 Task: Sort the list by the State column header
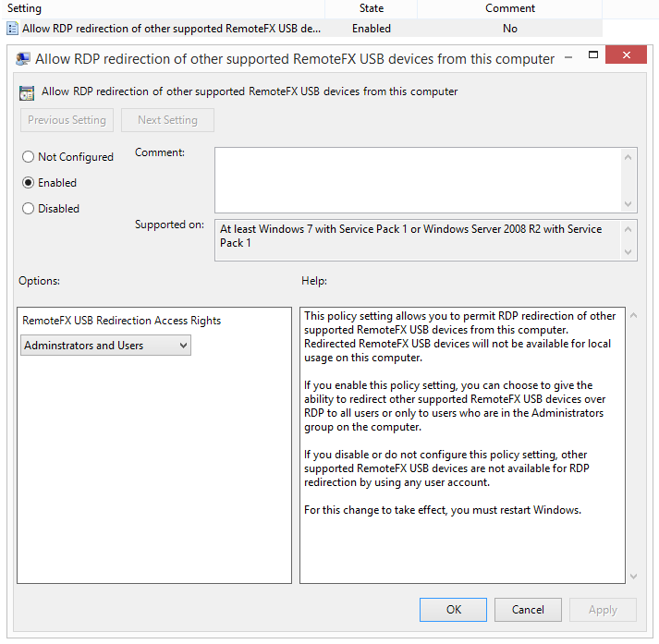[x=372, y=8]
